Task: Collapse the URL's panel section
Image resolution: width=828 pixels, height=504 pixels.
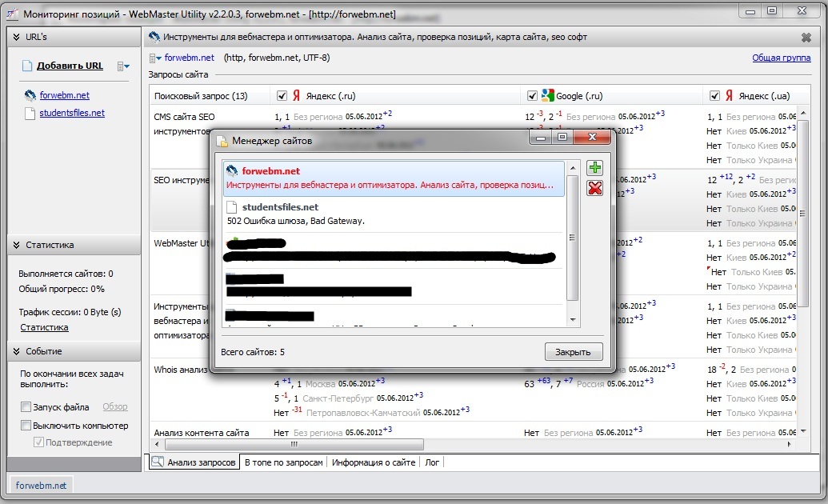Action: 15,37
